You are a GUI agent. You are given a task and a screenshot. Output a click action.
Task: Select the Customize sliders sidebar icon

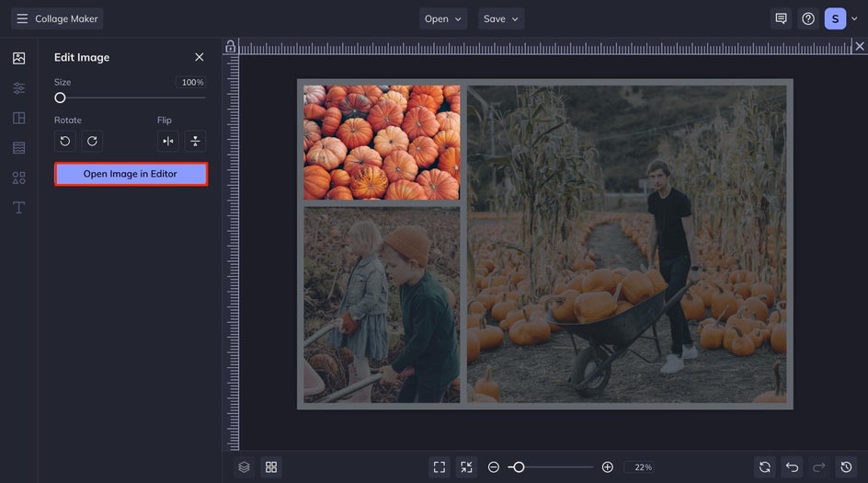pos(18,88)
